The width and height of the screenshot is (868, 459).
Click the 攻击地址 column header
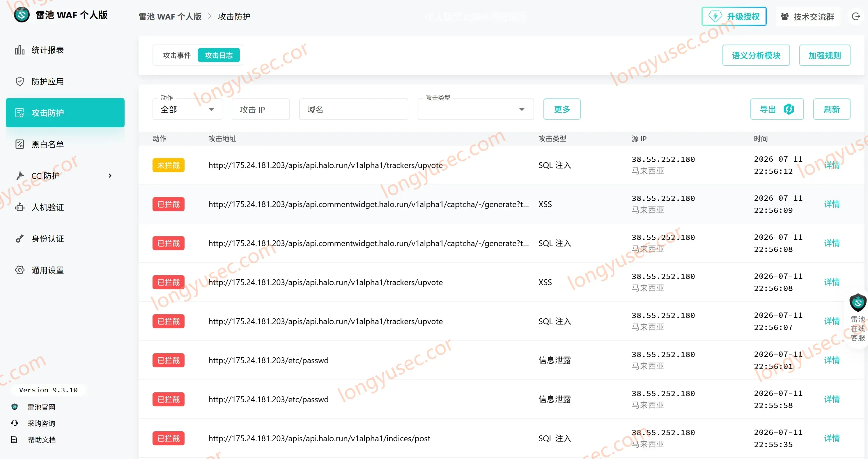(222, 138)
